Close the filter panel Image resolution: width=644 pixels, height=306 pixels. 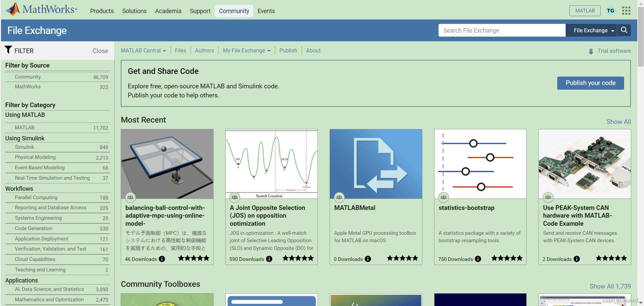click(x=100, y=51)
